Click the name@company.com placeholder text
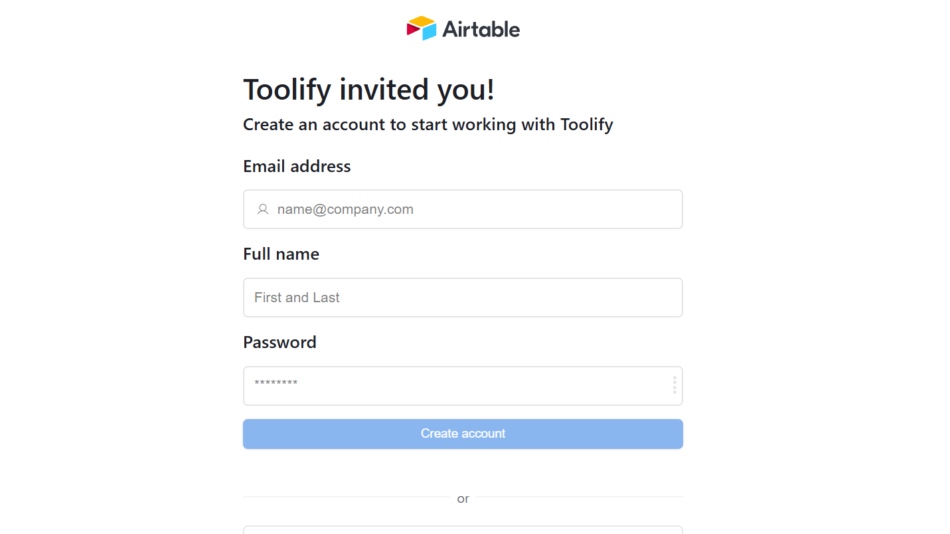 click(345, 210)
